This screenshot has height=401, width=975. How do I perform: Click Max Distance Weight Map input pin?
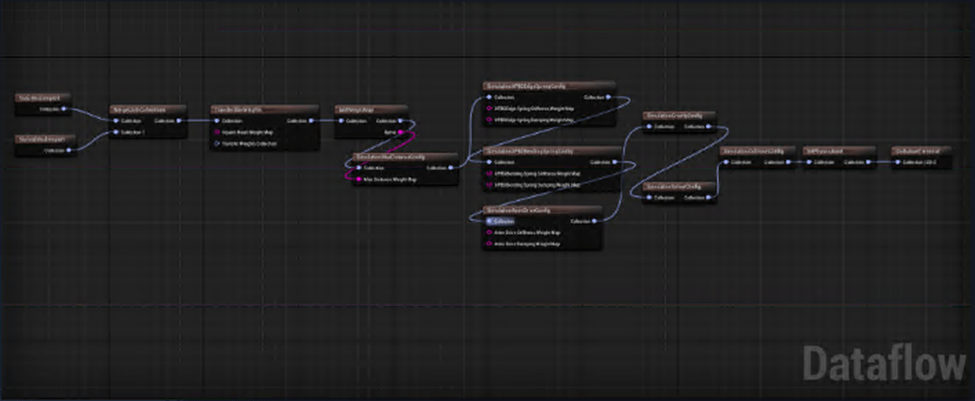pos(359,179)
